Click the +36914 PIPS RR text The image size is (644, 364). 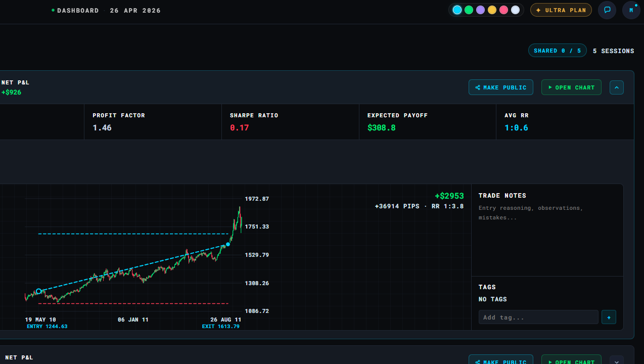420,206
